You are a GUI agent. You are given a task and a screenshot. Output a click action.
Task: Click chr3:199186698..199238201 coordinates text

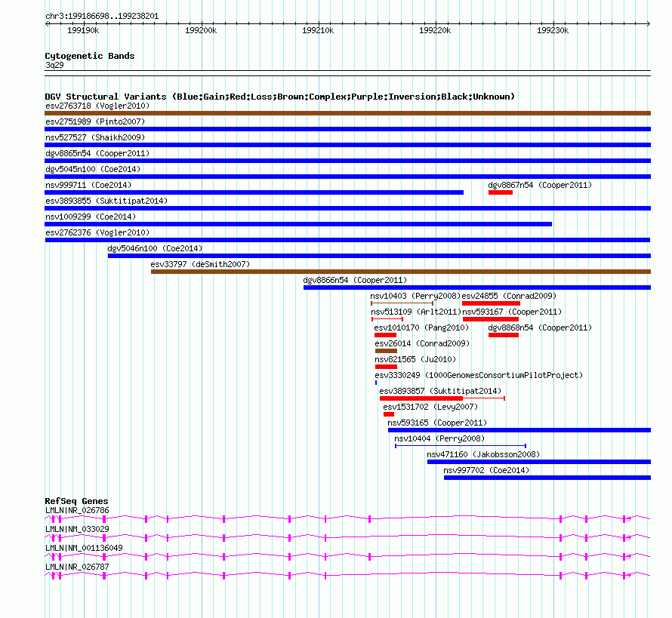click(x=102, y=17)
